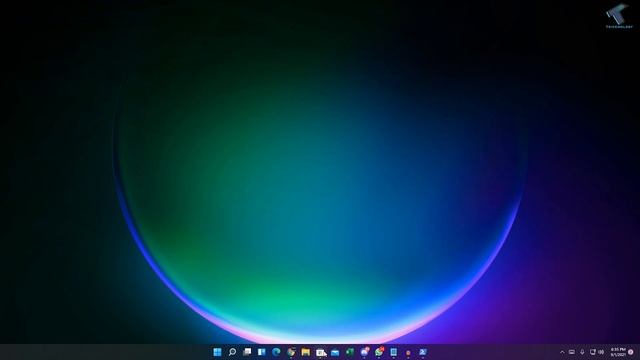Open the green Excel taskbar icon
Viewport: 640px width, 360px height.
tap(350, 352)
